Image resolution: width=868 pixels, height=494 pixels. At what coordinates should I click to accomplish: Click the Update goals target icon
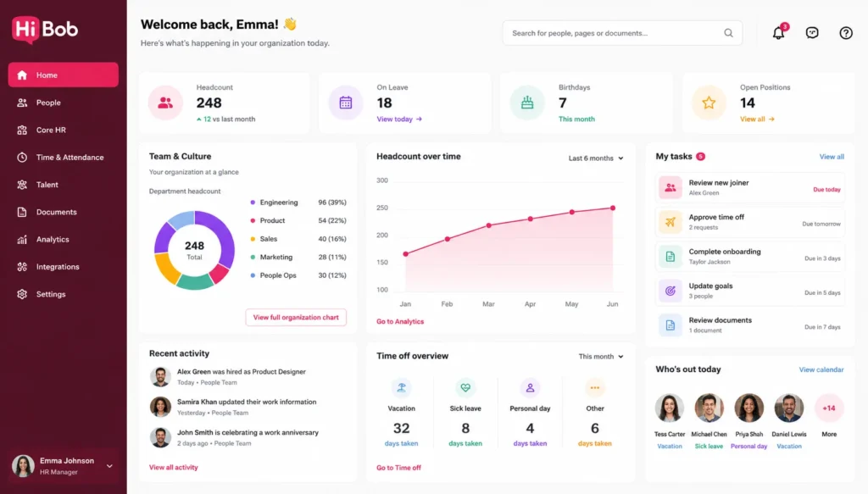pyautogui.click(x=670, y=291)
